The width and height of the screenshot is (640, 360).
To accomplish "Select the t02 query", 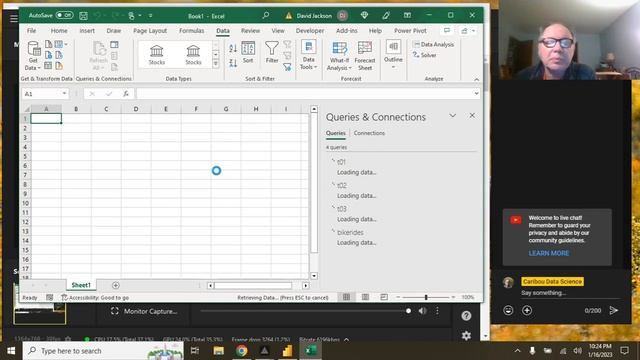I will [x=342, y=185].
